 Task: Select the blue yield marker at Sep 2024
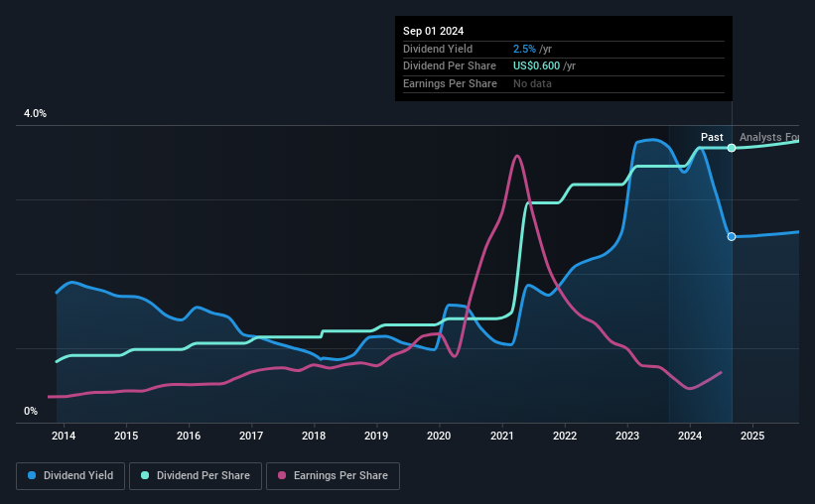(732, 237)
